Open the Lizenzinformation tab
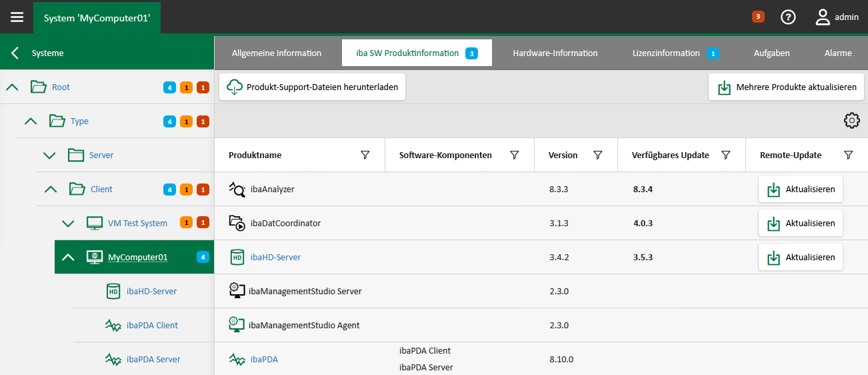Screen dimensions: 868x375 point(666,53)
